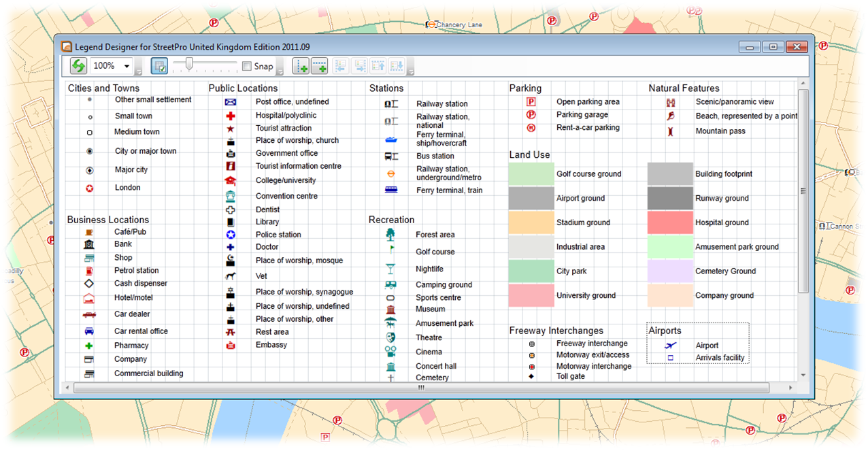Select the Forest area tree symbol

click(x=390, y=235)
